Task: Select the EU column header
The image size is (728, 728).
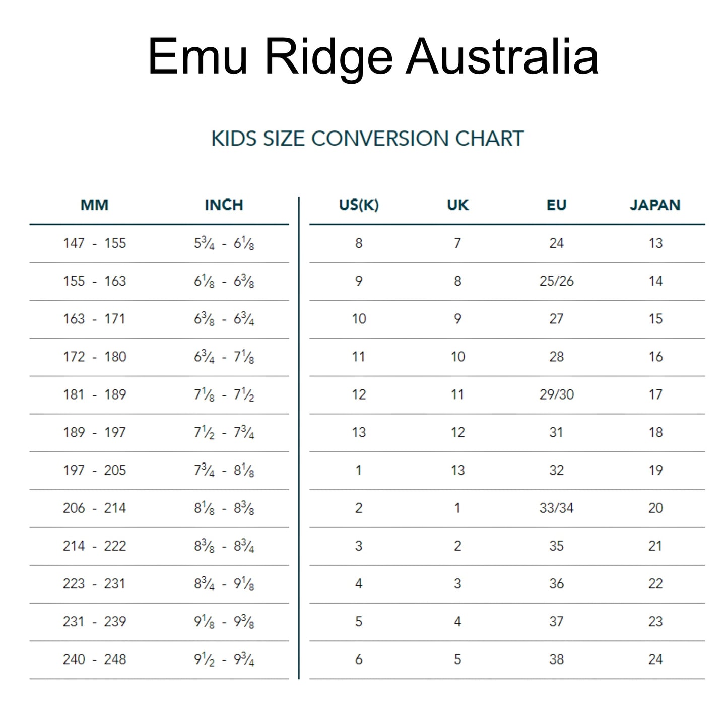Action: 556,205
